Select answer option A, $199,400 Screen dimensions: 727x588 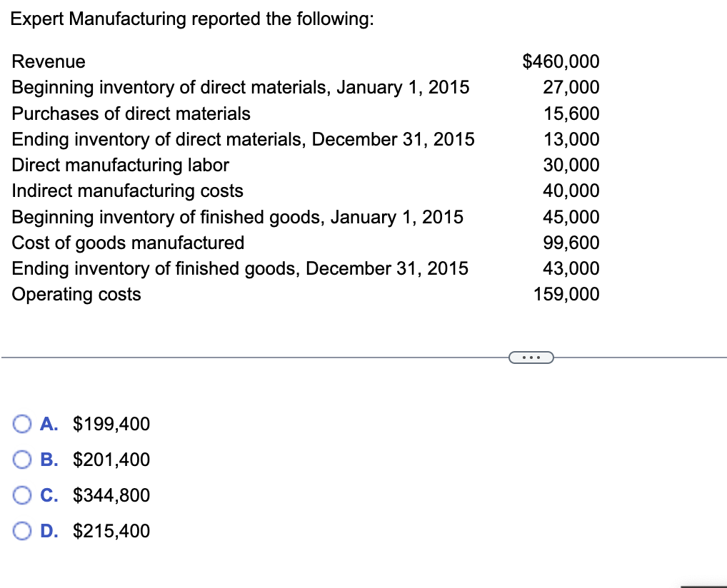21,424
